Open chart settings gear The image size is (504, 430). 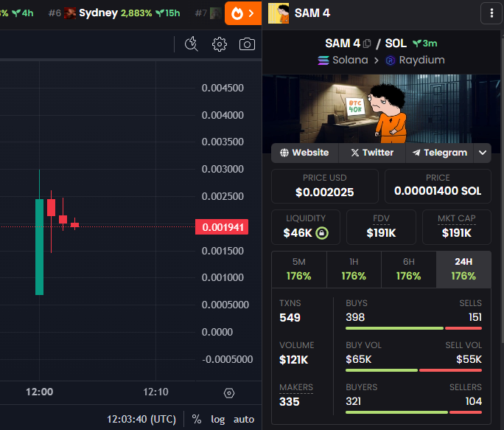pos(220,44)
